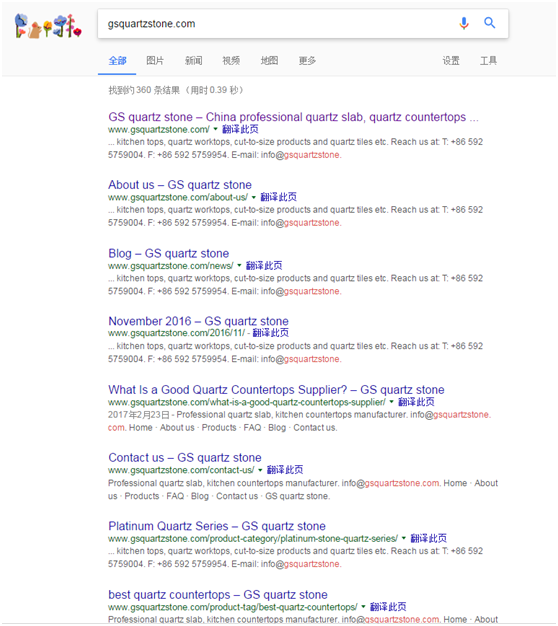This screenshot has height=626, width=558.
Task: Switch to the 图片 tab
Action: tap(155, 61)
